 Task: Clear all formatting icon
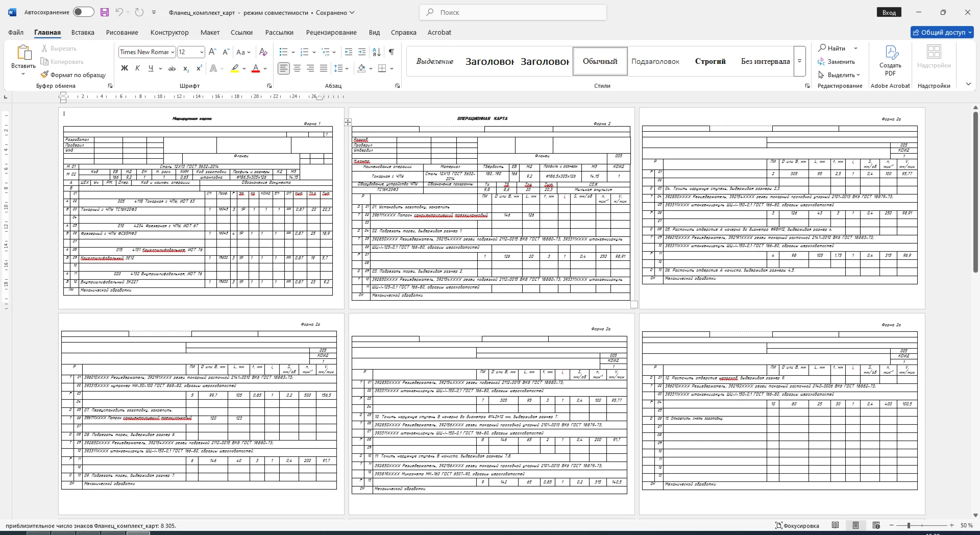click(x=263, y=52)
